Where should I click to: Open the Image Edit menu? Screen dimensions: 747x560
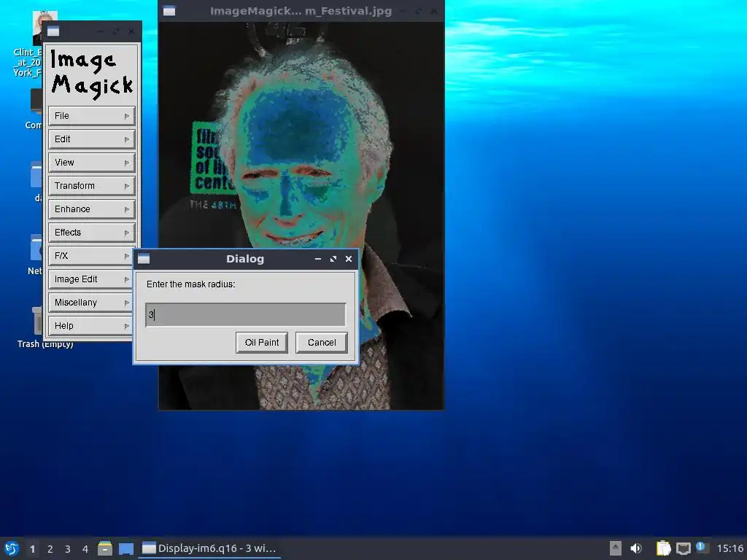pyautogui.click(x=90, y=279)
